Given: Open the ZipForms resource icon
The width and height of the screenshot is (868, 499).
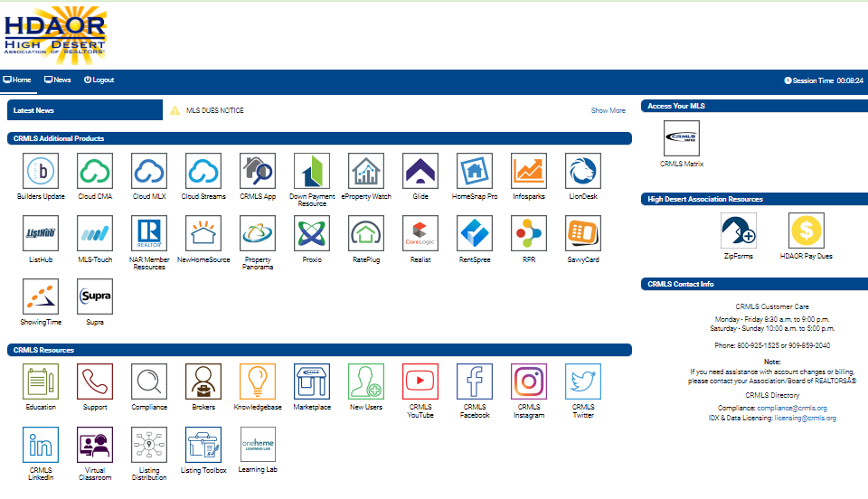Looking at the screenshot, I should 739,231.
